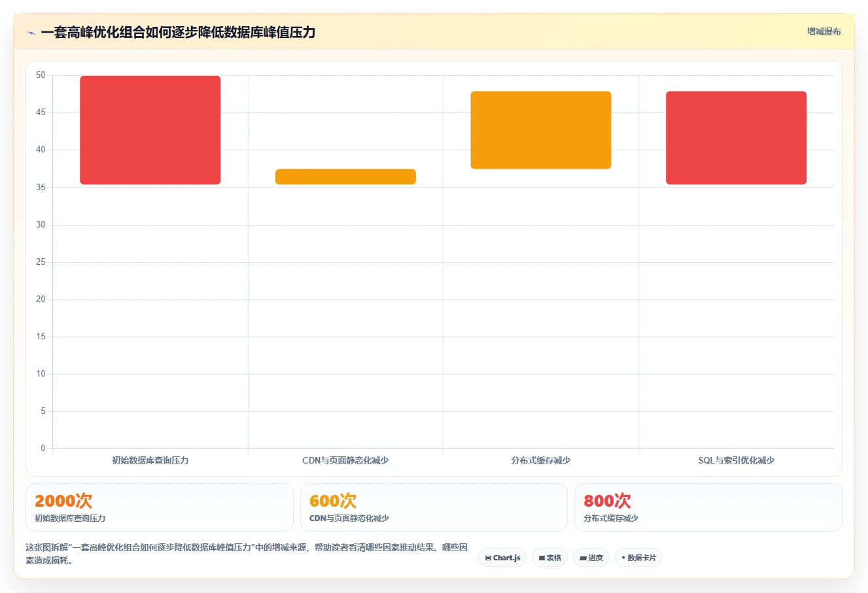Open the 800次 分布式缓存减少 card
This screenshot has height=593, width=868.
tap(708, 507)
